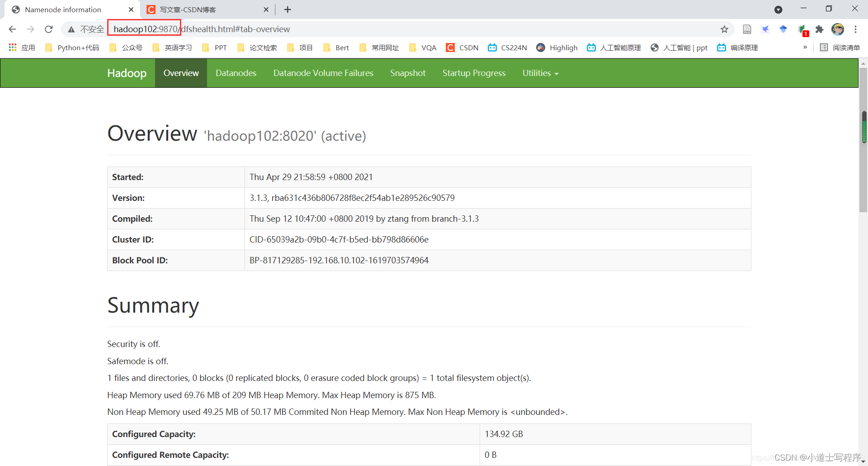Click the 'Safemode is off.' text
Image resolution: width=868 pixels, height=466 pixels.
coord(137,361)
